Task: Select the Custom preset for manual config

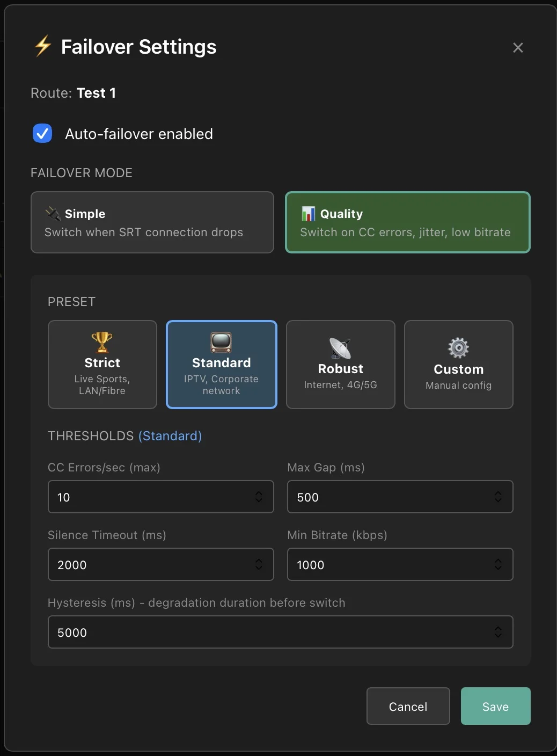Action: click(458, 365)
